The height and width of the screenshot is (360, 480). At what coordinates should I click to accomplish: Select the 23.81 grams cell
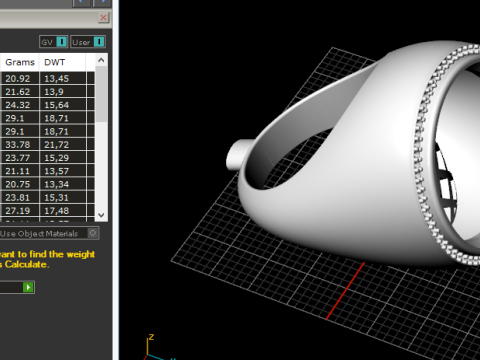coord(20,197)
